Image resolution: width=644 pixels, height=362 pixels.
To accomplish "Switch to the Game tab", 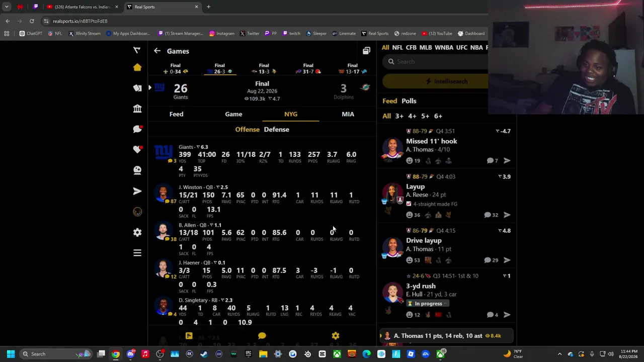I will coord(233,114).
